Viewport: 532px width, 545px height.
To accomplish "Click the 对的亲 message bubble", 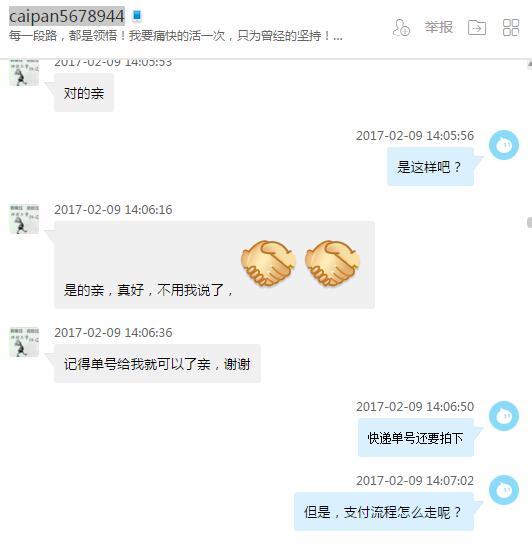I will point(84,93).
